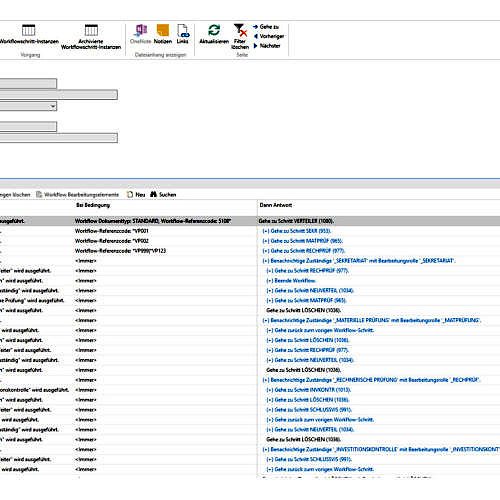Open the Links attachment icon
500x500 pixels.
click(x=183, y=34)
